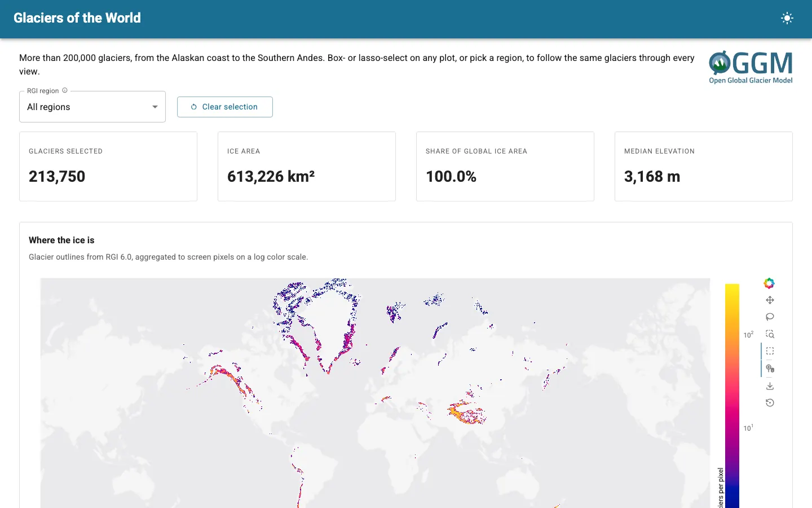Open the RGI region dropdown
812x508 pixels.
click(x=92, y=107)
